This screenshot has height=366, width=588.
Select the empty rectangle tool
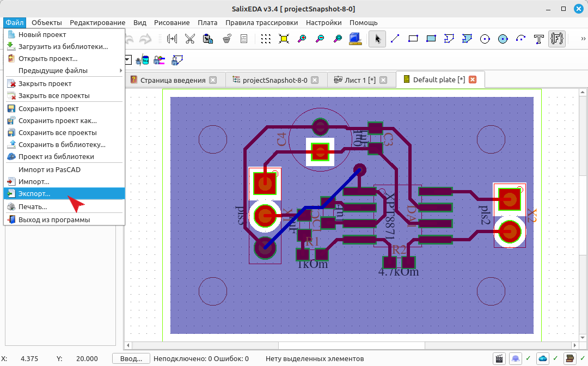(x=413, y=39)
